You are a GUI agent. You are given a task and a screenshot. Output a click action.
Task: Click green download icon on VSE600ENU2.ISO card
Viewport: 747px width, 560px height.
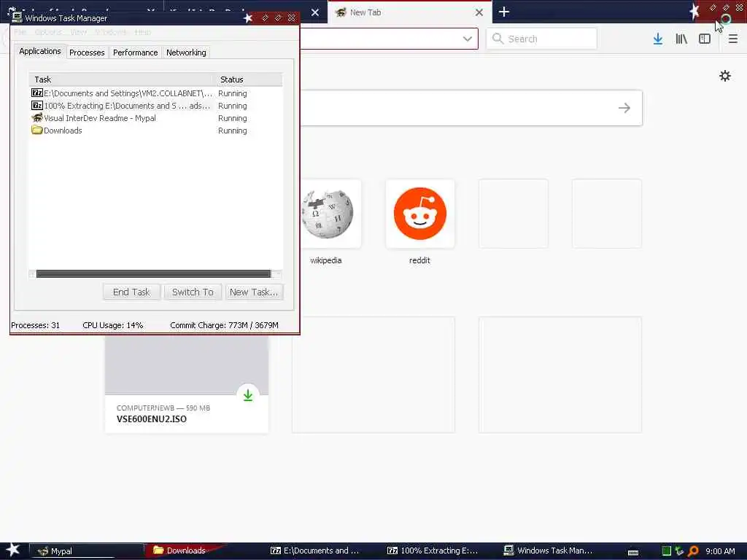click(x=248, y=394)
